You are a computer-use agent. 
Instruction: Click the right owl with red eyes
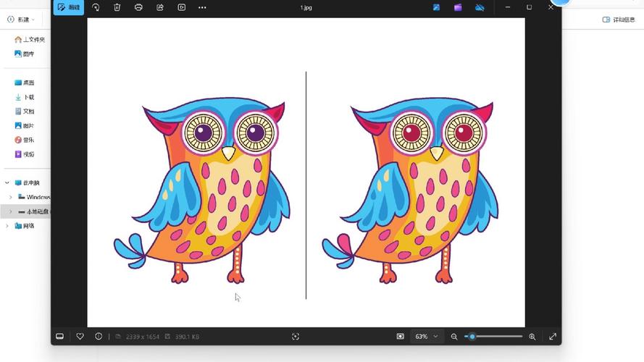pos(410,191)
